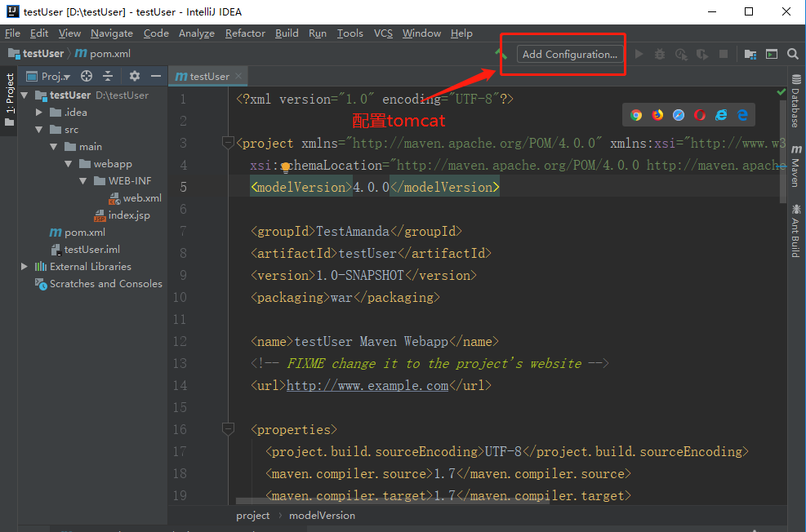Click the war packaging value
Screen dimensions: 806x532
coord(341,297)
